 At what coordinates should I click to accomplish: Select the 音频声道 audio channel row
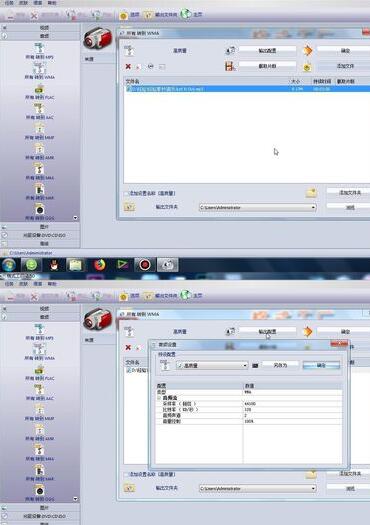point(249,415)
